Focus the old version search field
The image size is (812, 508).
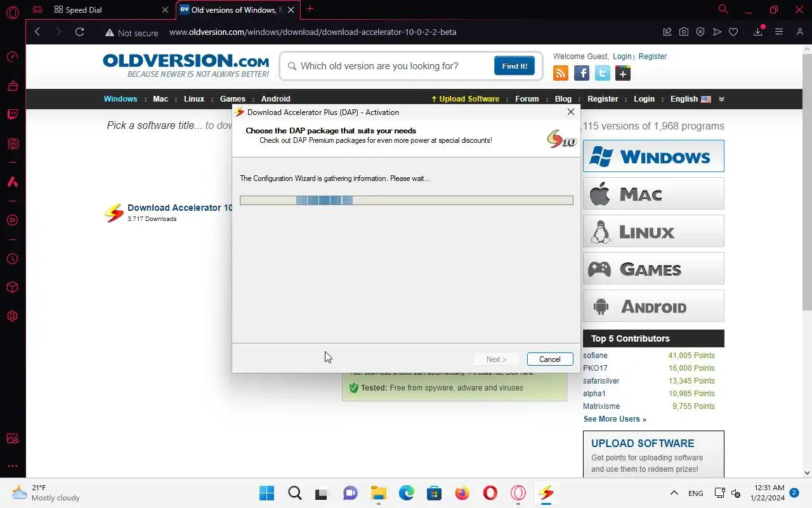[x=389, y=66]
